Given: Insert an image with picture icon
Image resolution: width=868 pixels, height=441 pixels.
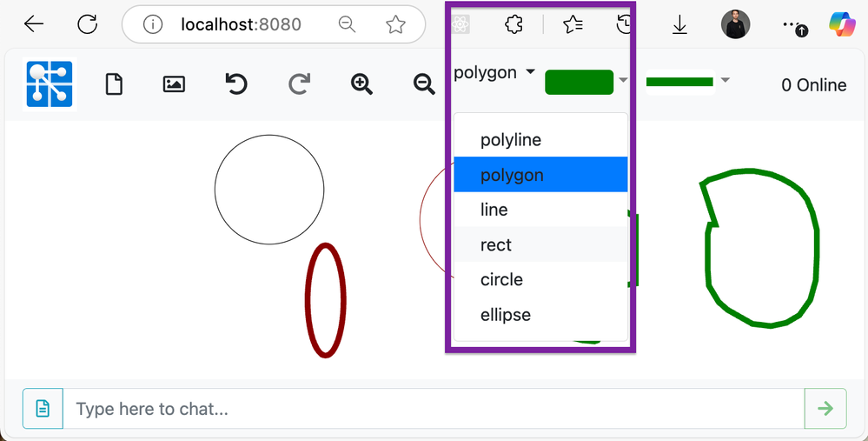Looking at the screenshot, I should (x=174, y=84).
